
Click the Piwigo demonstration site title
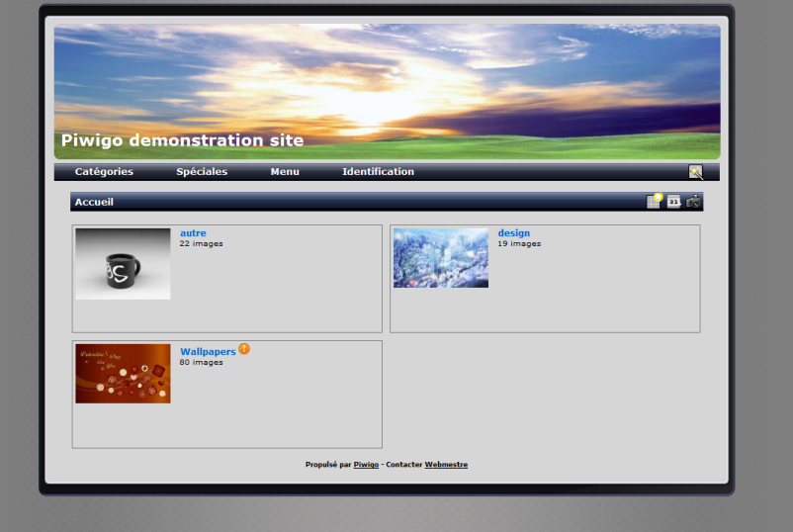pos(182,140)
